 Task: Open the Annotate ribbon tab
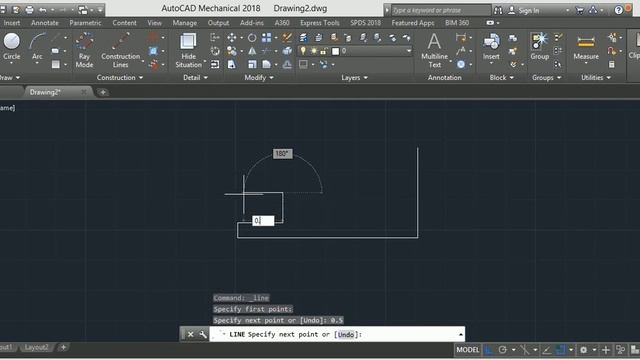(44, 23)
